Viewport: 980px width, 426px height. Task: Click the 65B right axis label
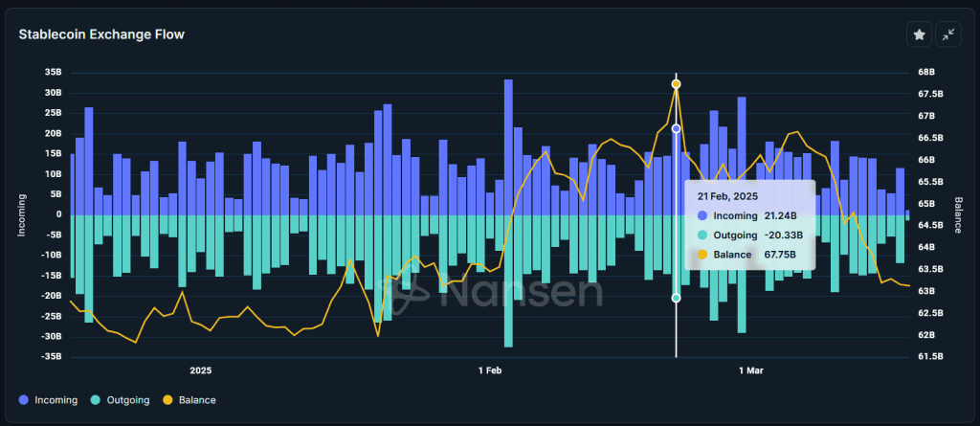coord(926,204)
